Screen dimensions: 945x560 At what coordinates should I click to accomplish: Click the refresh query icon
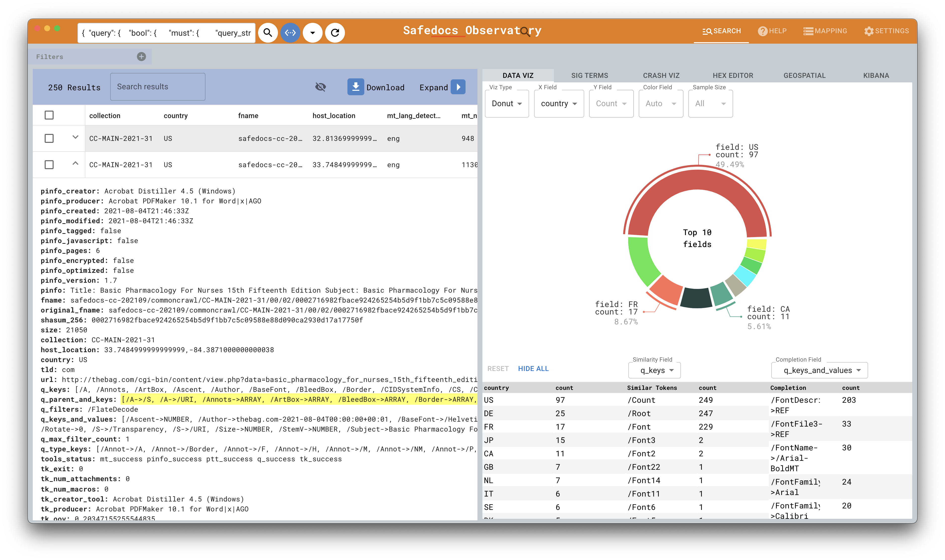(335, 33)
